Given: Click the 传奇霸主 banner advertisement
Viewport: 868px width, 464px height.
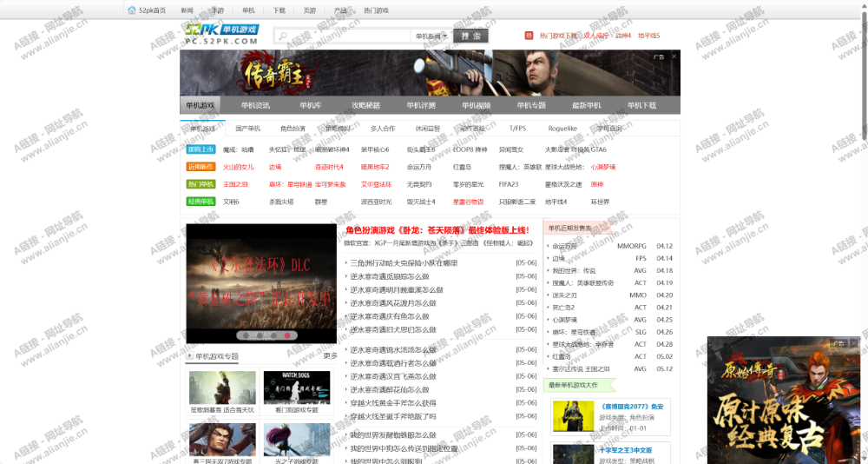Looking at the screenshot, I should point(430,73).
